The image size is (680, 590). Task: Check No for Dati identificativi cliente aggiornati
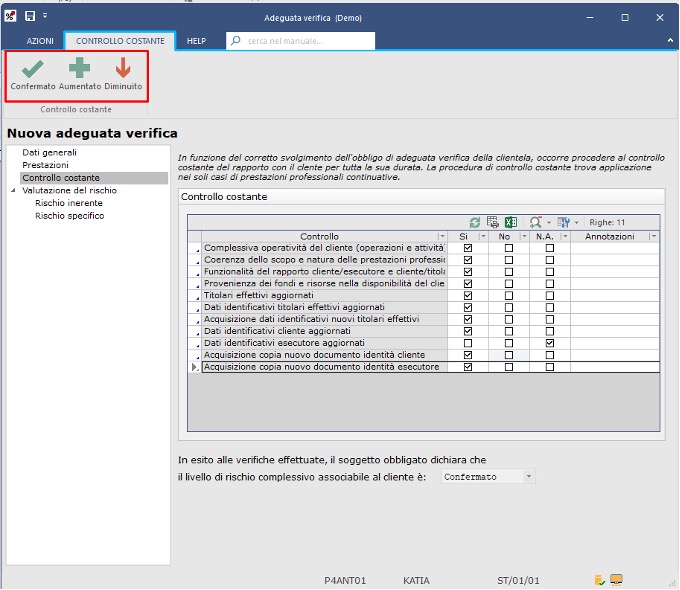coord(508,331)
